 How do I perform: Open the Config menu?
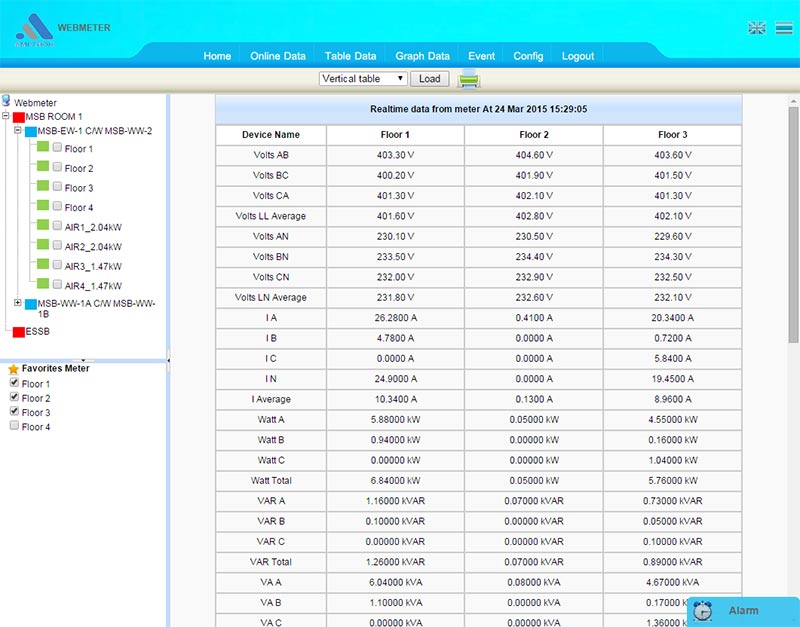pyautogui.click(x=528, y=56)
